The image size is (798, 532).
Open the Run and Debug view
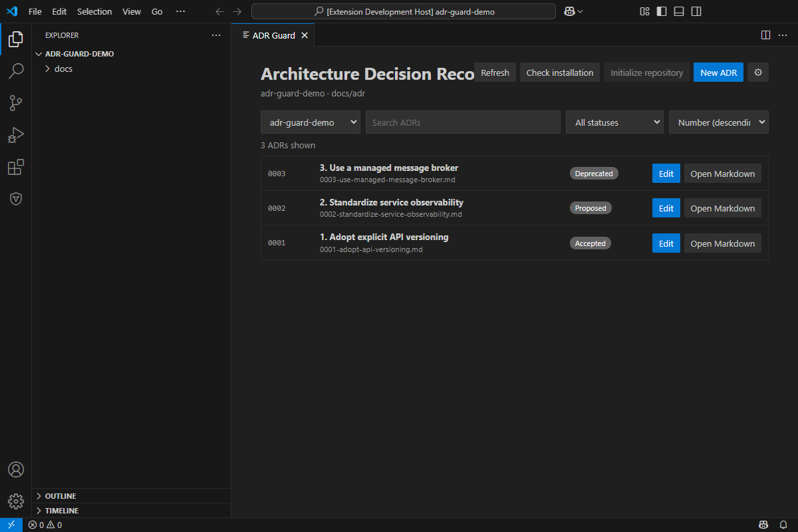coord(16,135)
